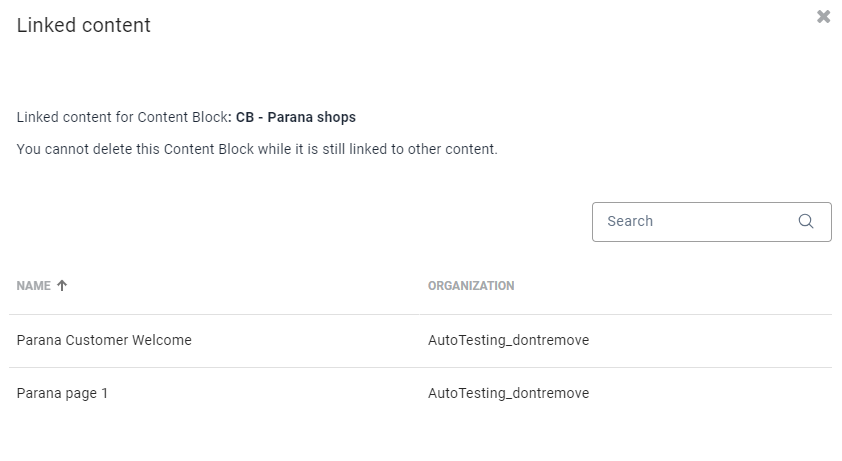Viewport: 842px width, 461px height.
Task: Click the word shops in the block name
Action: click(x=335, y=118)
